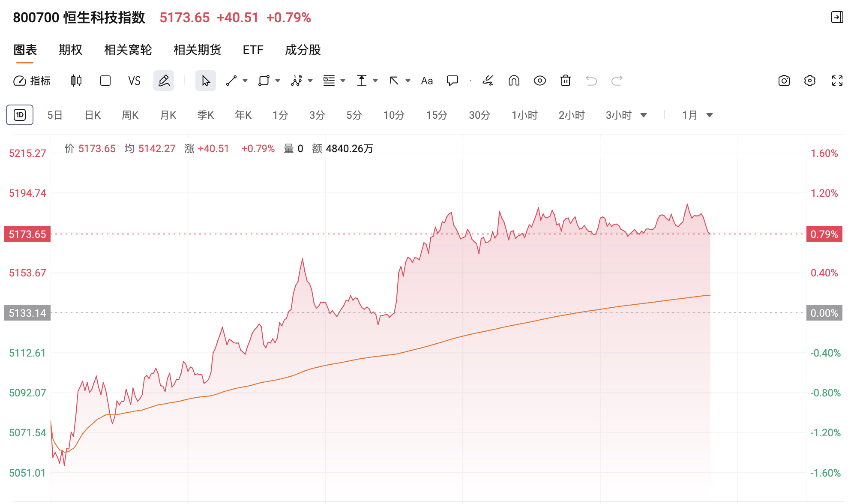
Task: Choose the 15分 interval
Action: (437, 115)
